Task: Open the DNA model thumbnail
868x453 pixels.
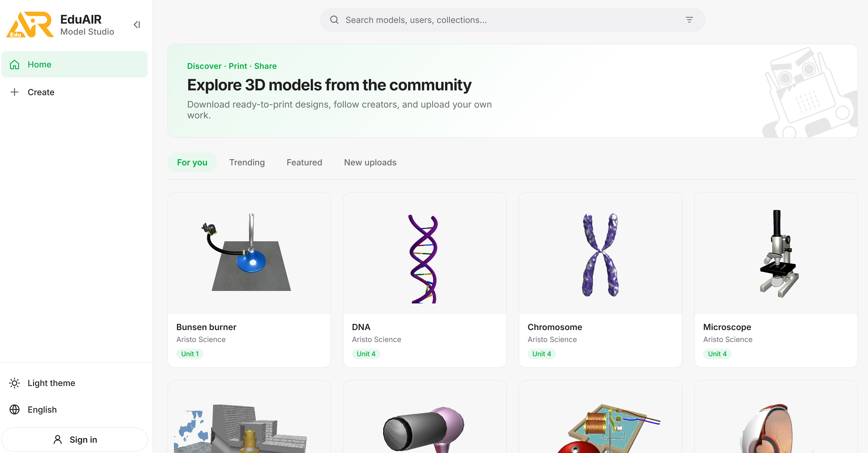Action: tap(425, 253)
